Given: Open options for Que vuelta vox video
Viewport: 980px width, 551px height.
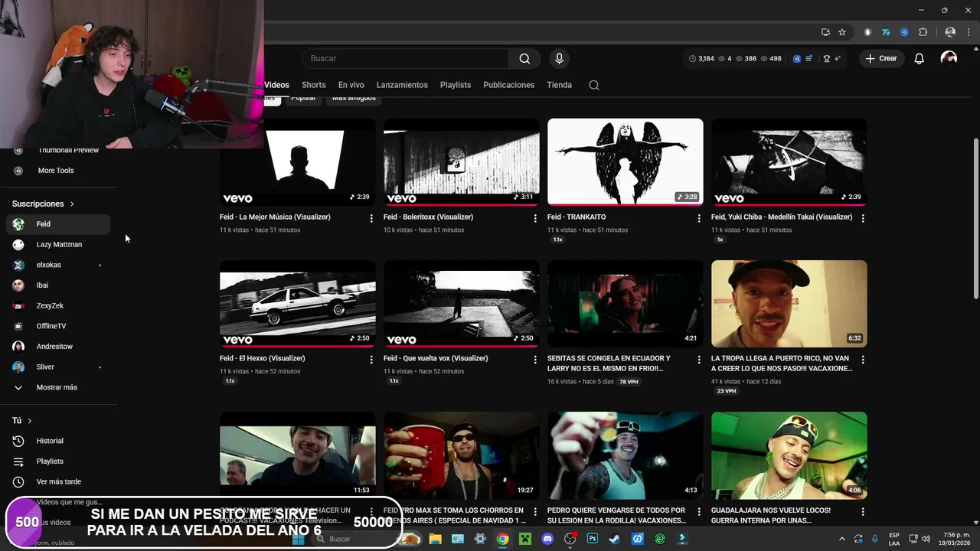Looking at the screenshot, I should (535, 360).
